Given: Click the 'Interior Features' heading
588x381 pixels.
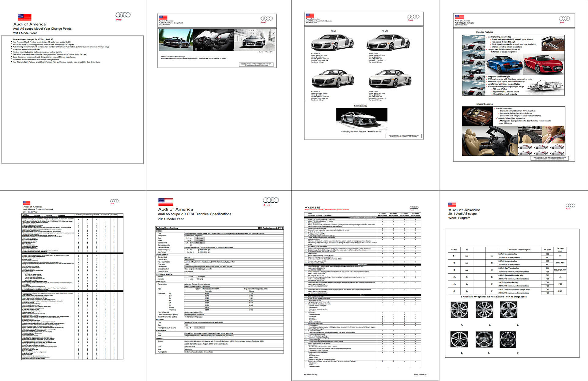Looking at the screenshot, I should (484, 104).
